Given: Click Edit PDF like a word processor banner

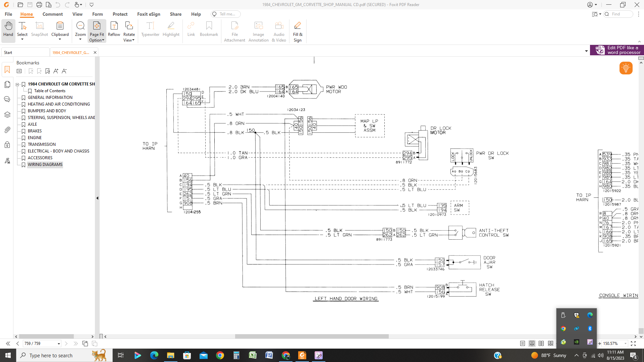Looking at the screenshot, I should click(616, 50).
